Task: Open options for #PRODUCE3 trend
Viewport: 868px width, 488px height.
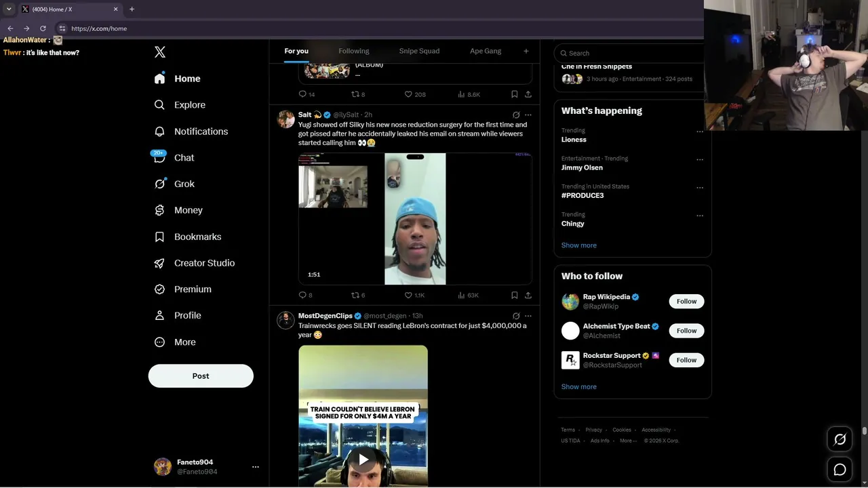Action: [700, 188]
